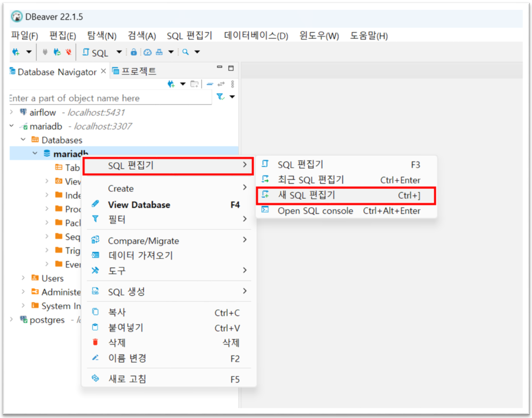Open the 탐색(N) menu

pyautogui.click(x=102, y=36)
